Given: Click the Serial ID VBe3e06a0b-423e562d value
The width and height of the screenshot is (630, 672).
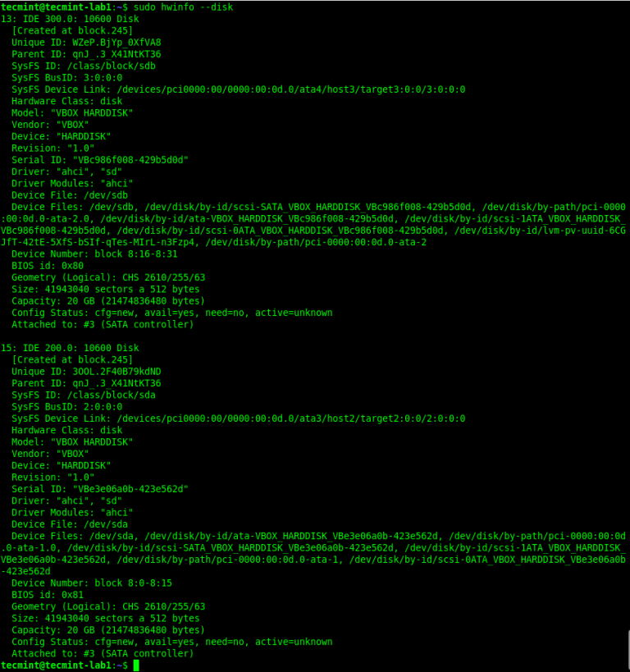Looking at the screenshot, I should pos(130,489).
